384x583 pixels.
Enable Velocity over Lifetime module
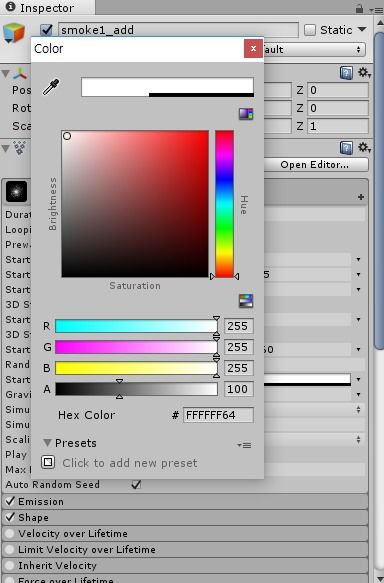pos(10,534)
